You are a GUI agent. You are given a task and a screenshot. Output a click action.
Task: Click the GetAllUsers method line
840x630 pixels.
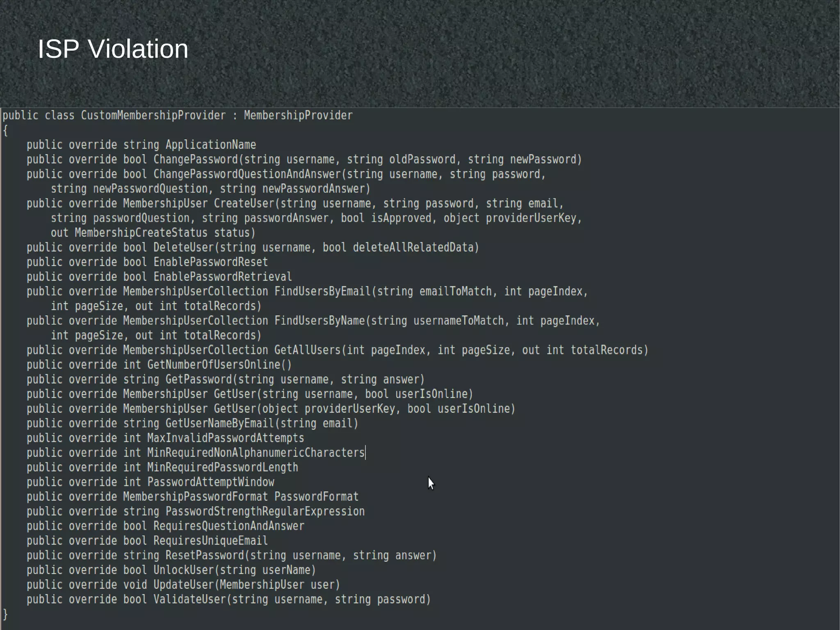(337, 350)
